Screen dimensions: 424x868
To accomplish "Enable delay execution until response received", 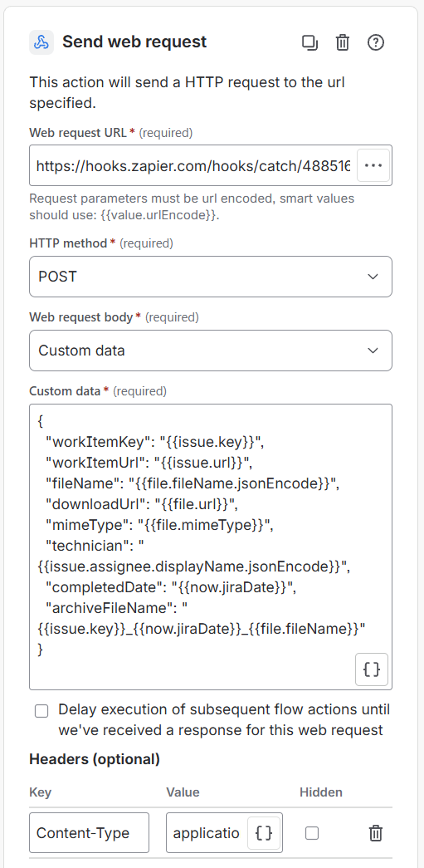I will click(x=41, y=711).
